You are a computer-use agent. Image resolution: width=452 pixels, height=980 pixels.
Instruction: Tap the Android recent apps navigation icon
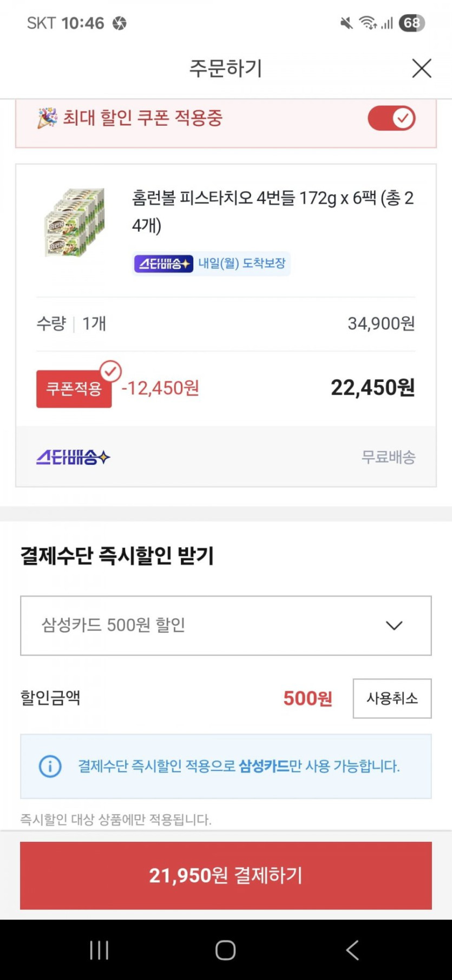(99, 950)
